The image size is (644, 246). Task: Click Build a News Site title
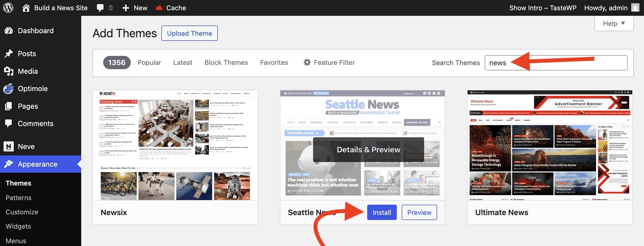click(x=61, y=8)
